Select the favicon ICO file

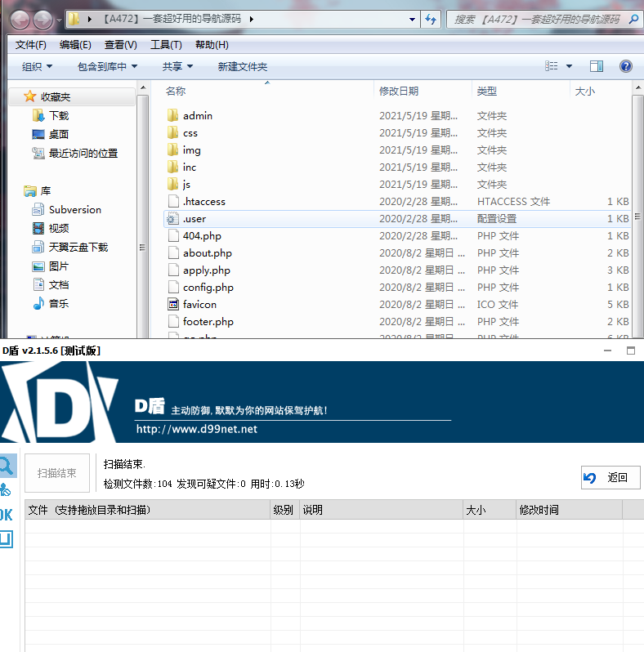click(x=199, y=304)
